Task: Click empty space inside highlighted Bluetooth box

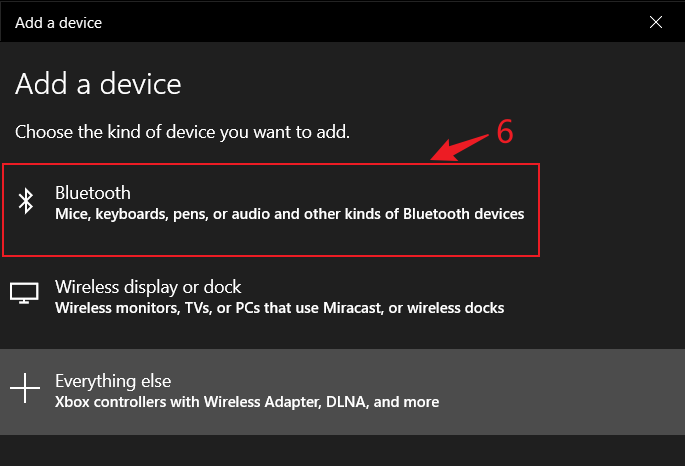Action: [x=306, y=238]
